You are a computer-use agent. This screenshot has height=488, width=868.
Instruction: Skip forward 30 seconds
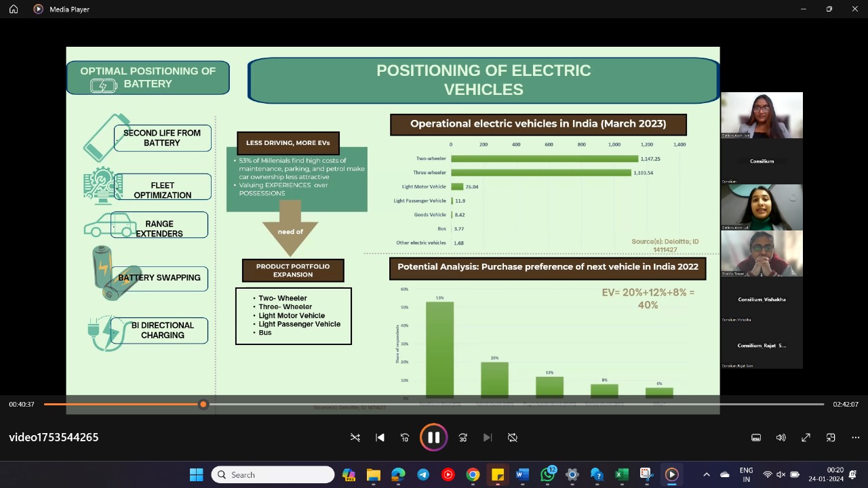pos(462,438)
